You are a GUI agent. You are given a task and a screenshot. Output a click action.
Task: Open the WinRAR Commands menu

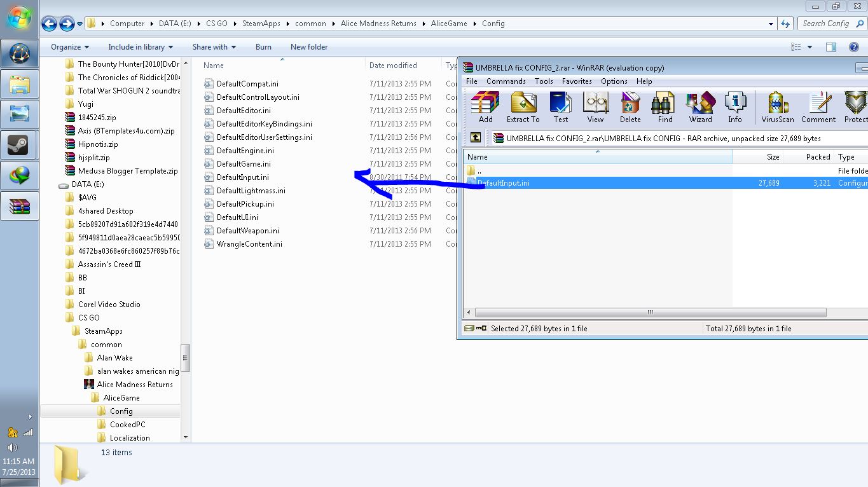point(506,81)
